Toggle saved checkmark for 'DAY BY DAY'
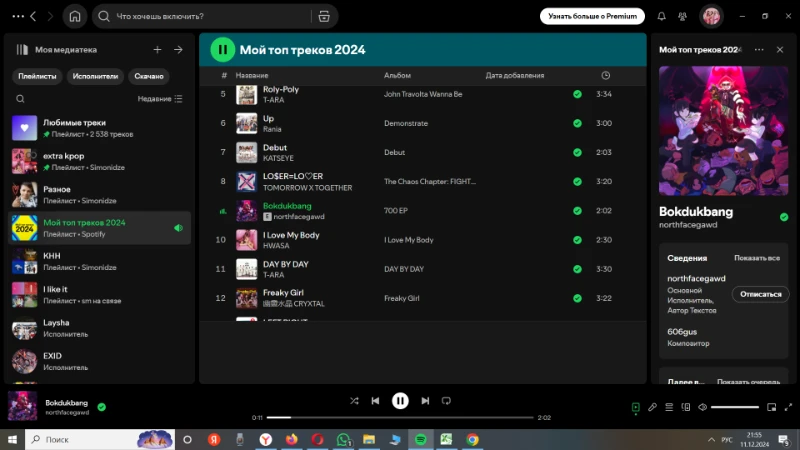Image resolution: width=800 pixels, height=450 pixels. point(577,269)
